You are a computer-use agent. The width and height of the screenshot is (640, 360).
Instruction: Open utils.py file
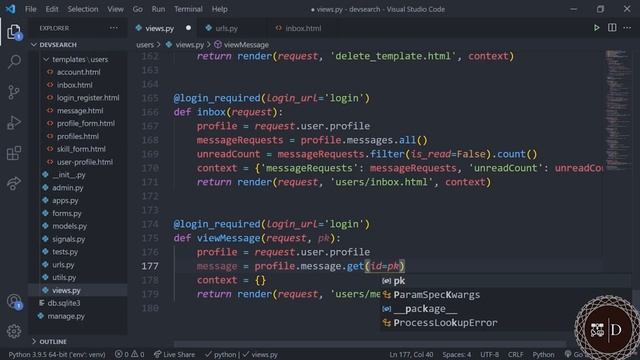tap(64, 277)
